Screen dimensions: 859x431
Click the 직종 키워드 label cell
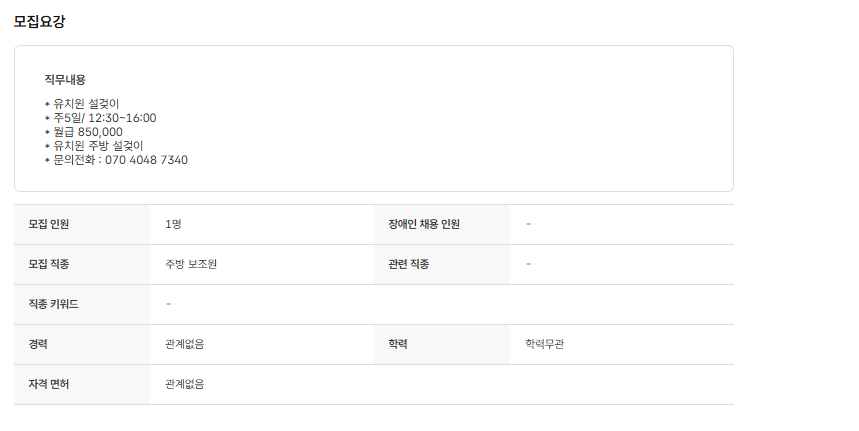point(53,304)
